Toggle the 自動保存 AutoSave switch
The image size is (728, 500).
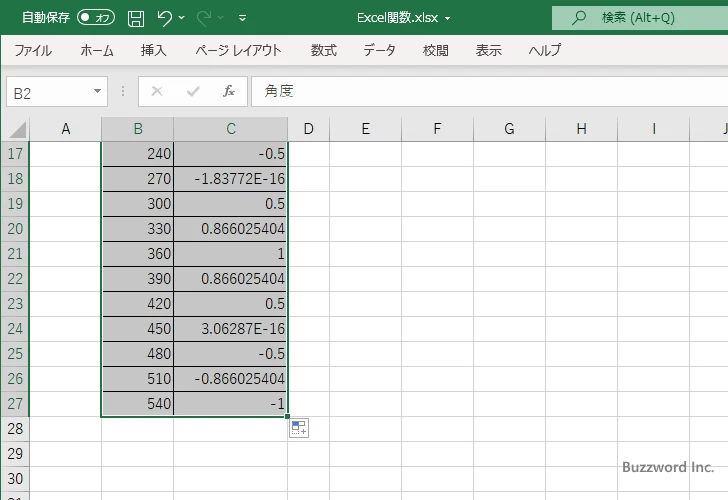click(96, 18)
